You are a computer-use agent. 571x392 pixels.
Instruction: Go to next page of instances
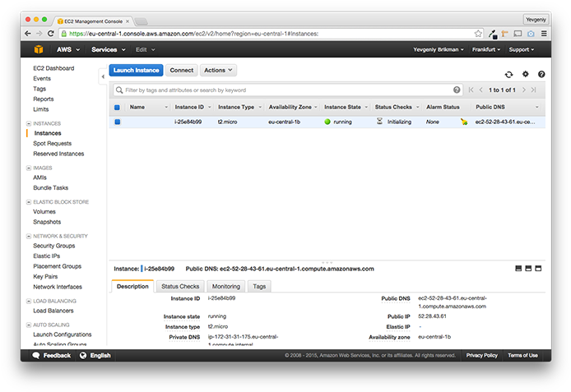pos(522,90)
